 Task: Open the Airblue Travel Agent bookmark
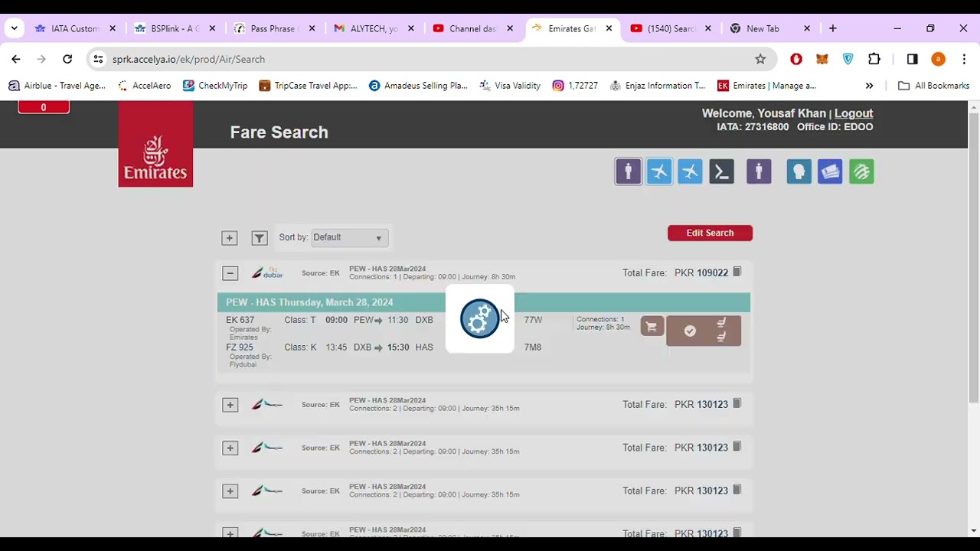tap(57, 86)
